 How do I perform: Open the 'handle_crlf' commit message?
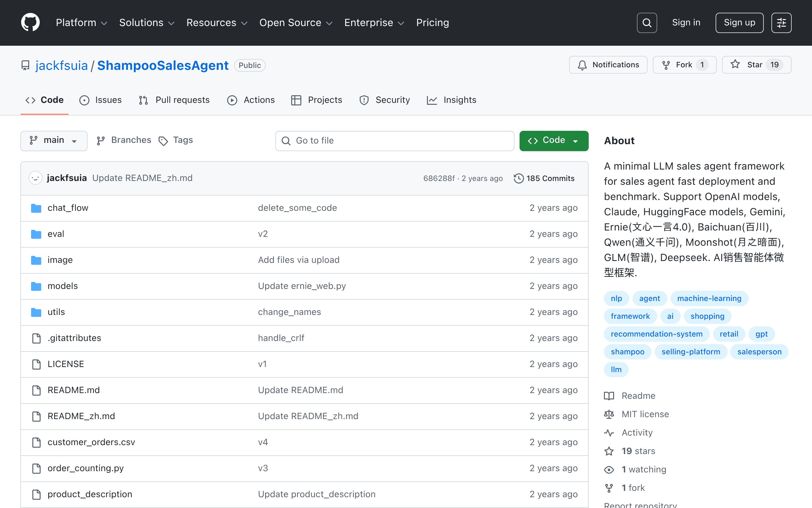coord(281,338)
